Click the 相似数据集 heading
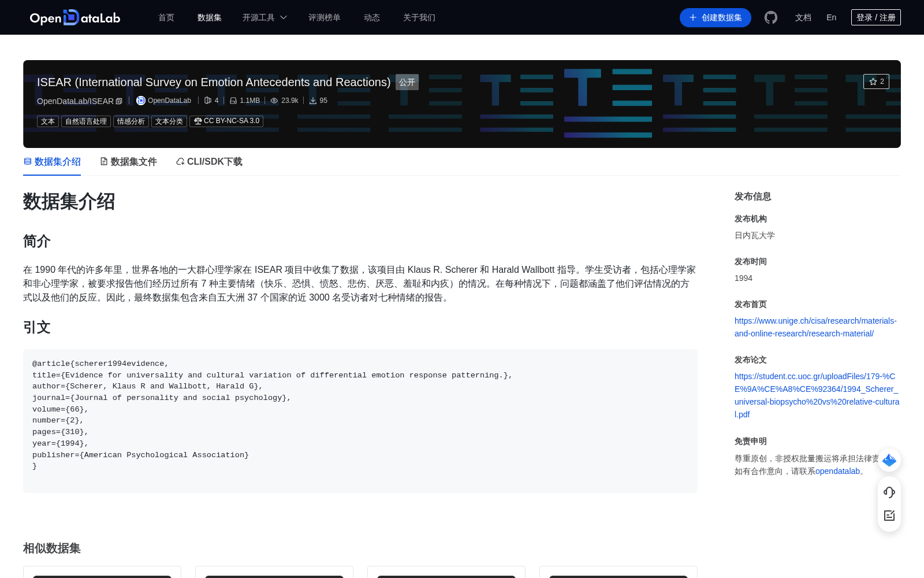Screen dimensions: 924x578 click(x=52, y=548)
